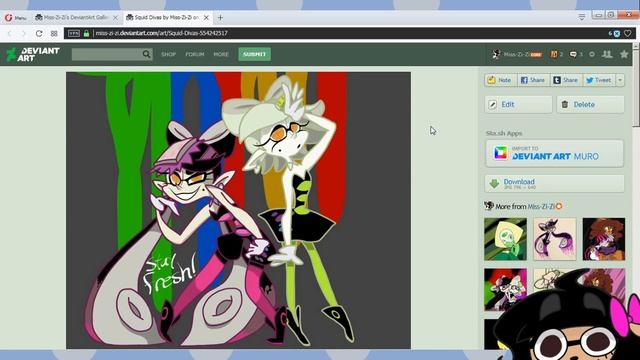Reload the current page
Image resolution: width=640 pixels, height=360 pixels.
[39, 33]
